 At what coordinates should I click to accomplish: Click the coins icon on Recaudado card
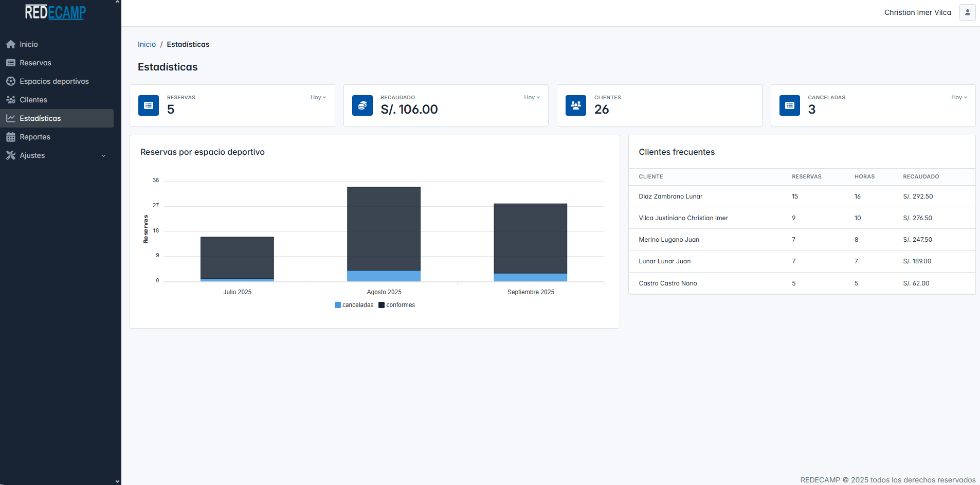click(x=362, y=105)
